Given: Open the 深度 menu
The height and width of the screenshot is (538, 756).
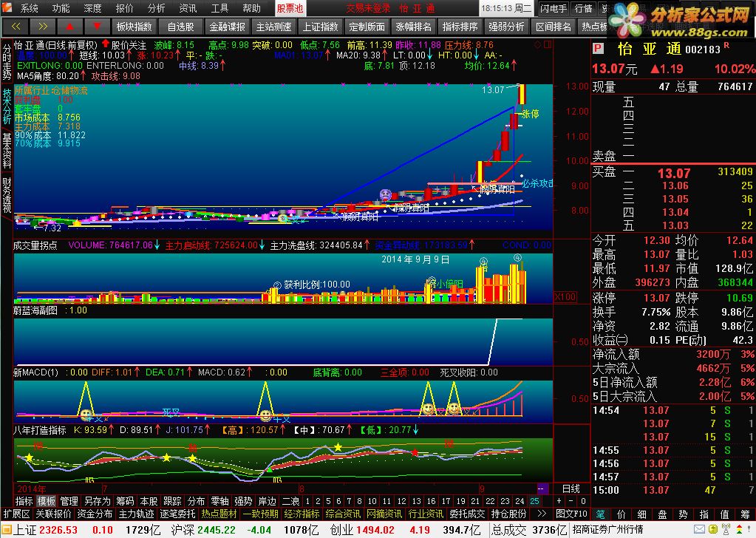Looking at the screenshot, I should coord(93,8).
